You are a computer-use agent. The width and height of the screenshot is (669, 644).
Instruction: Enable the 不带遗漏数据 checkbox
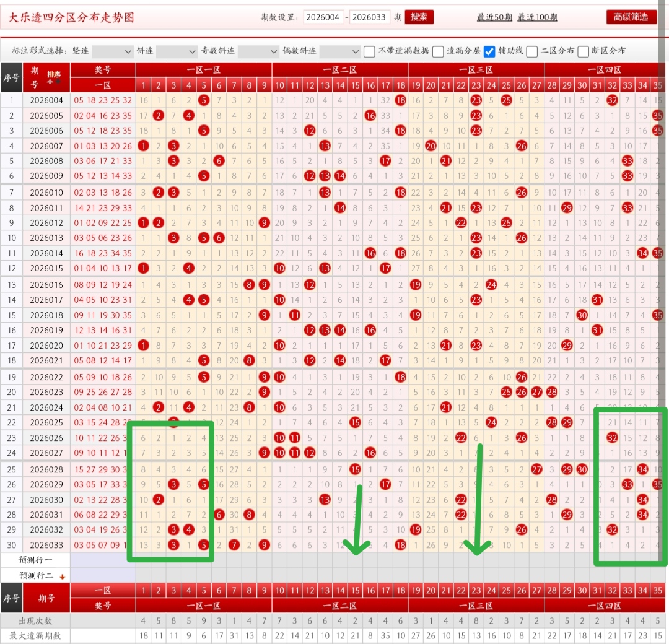(x=369, y=51)
